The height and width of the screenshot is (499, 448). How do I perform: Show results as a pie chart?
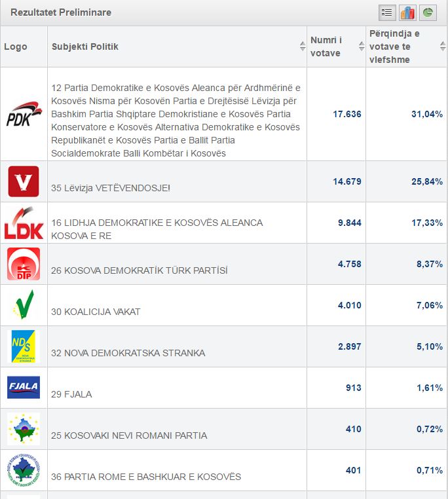(428, 12)
